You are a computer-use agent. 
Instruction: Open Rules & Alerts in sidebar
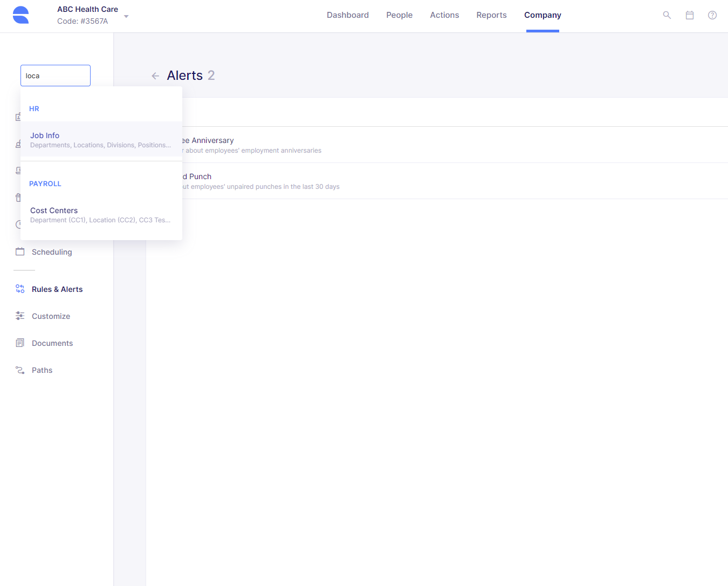point(57,289)
